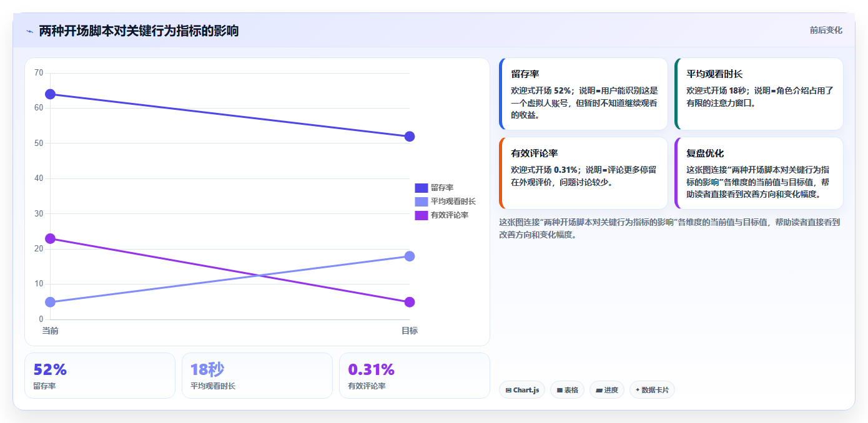The width and height of the screenshot is (868, 423).
Task: Toggle the 平均观看时长 legend color box
Action: 421,202
